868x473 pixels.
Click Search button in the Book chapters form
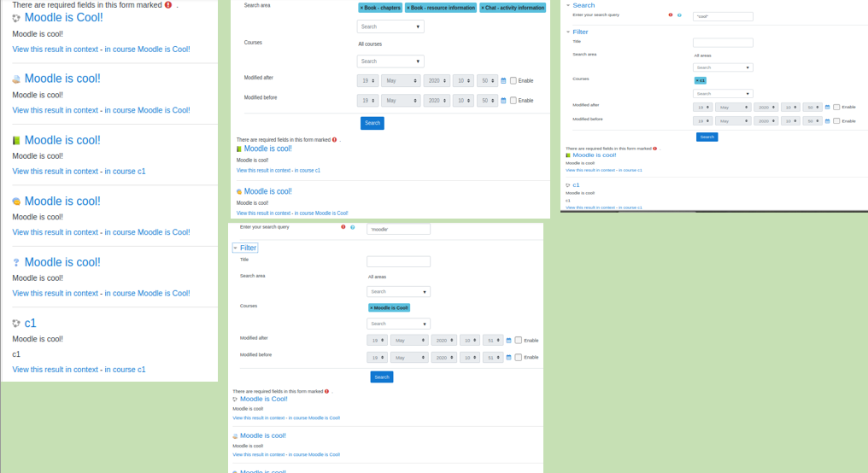(x=372, y=123)
